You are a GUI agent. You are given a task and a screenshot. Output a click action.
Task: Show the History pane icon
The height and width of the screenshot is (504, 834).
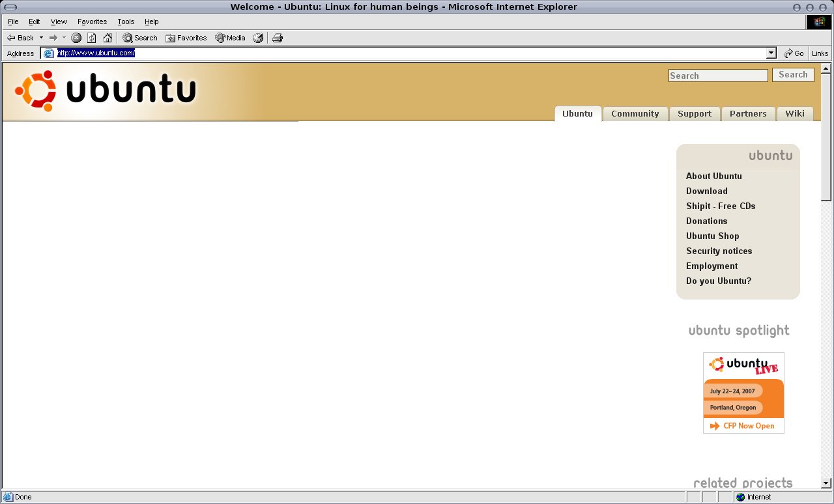[258, 38]
